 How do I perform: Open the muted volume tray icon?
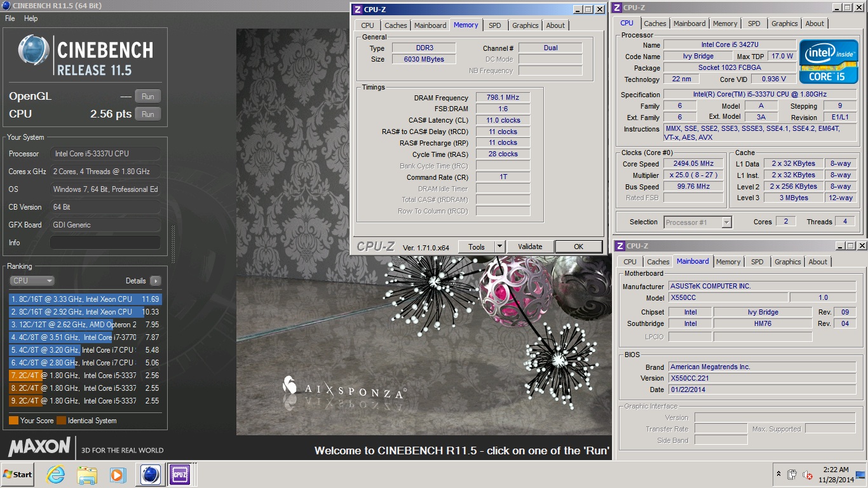pyautogui.click(x=808, y=475)
